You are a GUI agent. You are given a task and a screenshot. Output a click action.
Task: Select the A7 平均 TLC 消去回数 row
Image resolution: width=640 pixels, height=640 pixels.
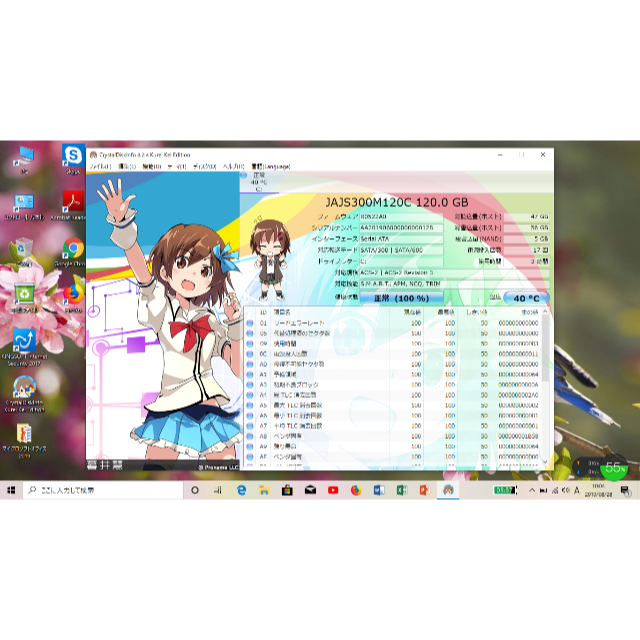[393, 426]
